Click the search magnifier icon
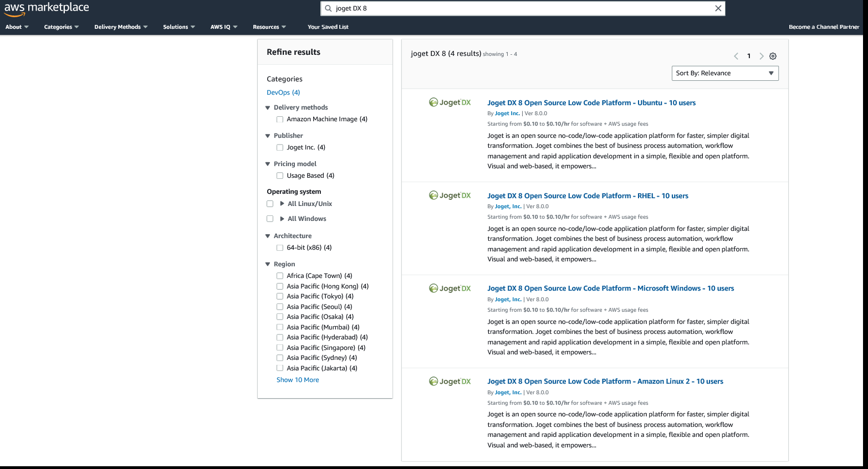 pyautogui.click(x=328, y=8)
